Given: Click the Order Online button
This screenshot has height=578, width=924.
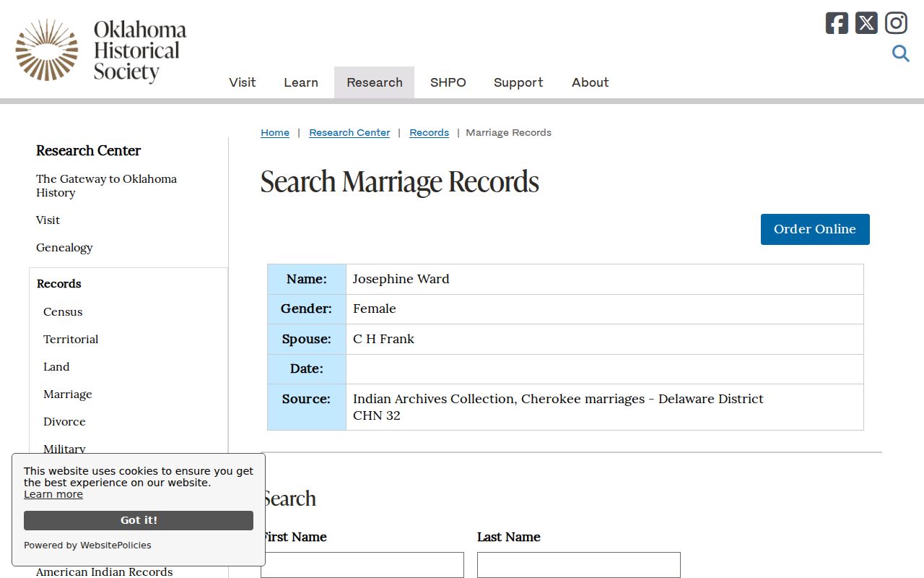Looking at the screenshot, I should (815, 229).
